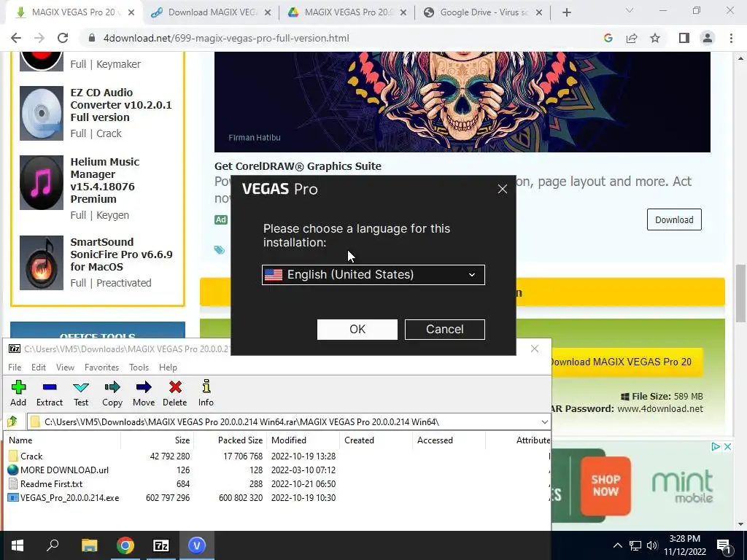Viewport: 747px width, 560px height.
Task: Click the Chrome forward arrow
Action: coord(39,38)
